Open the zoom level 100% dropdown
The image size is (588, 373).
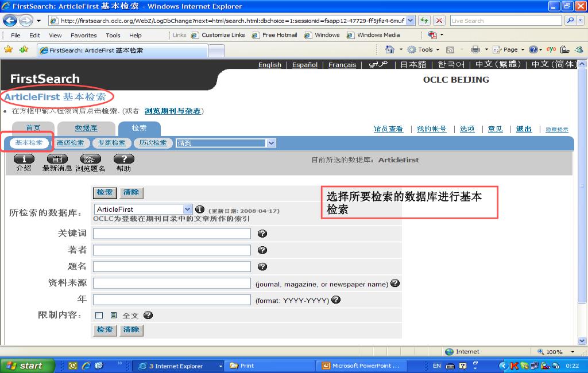(572, 352)
